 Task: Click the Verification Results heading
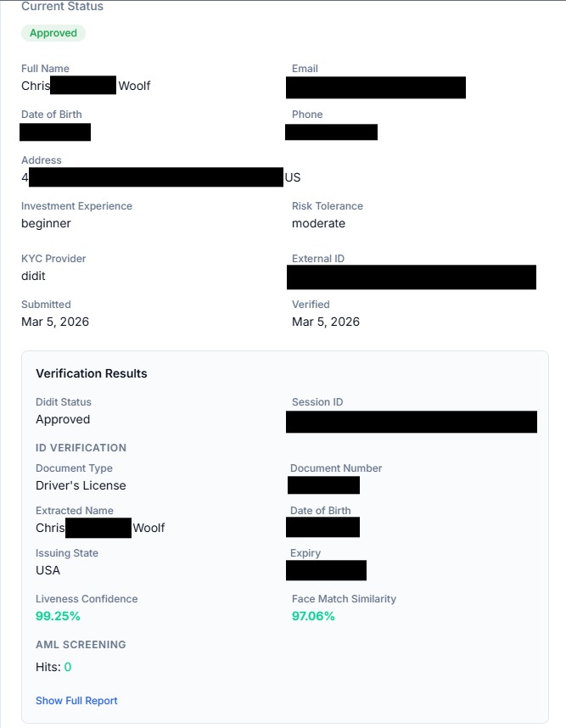[x=92, y=373]
